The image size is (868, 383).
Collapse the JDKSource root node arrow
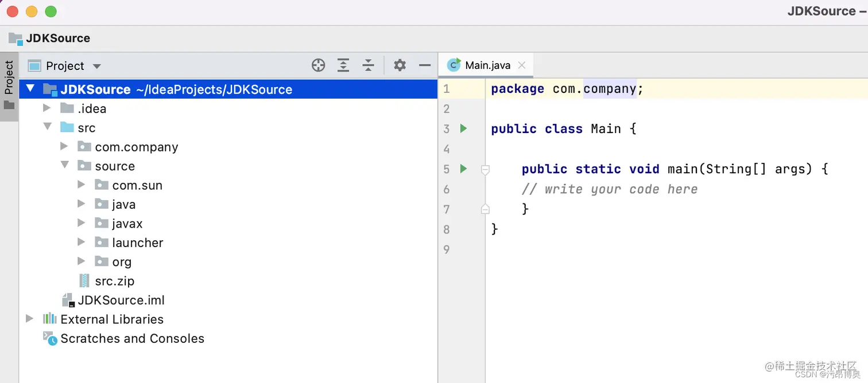pyautogui.click(x=30, y=89)
